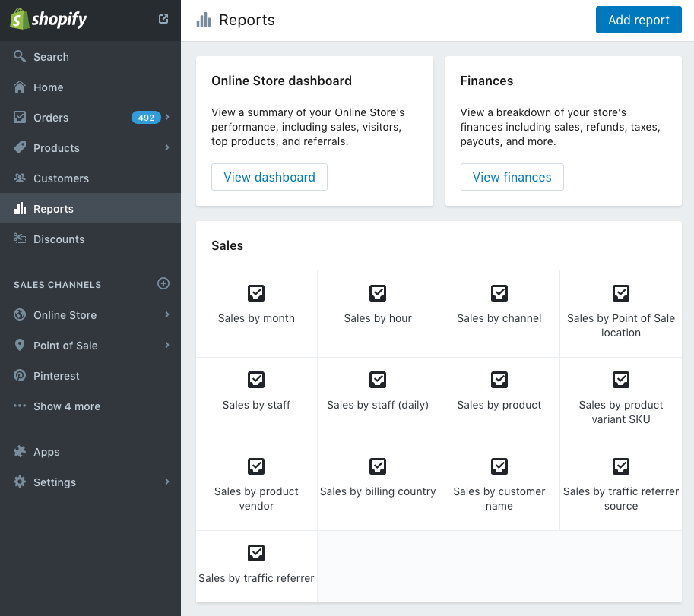The image size is (694, 616).
Task: Click the Search magnifier icon in sidebar
Action: [20, 57]
